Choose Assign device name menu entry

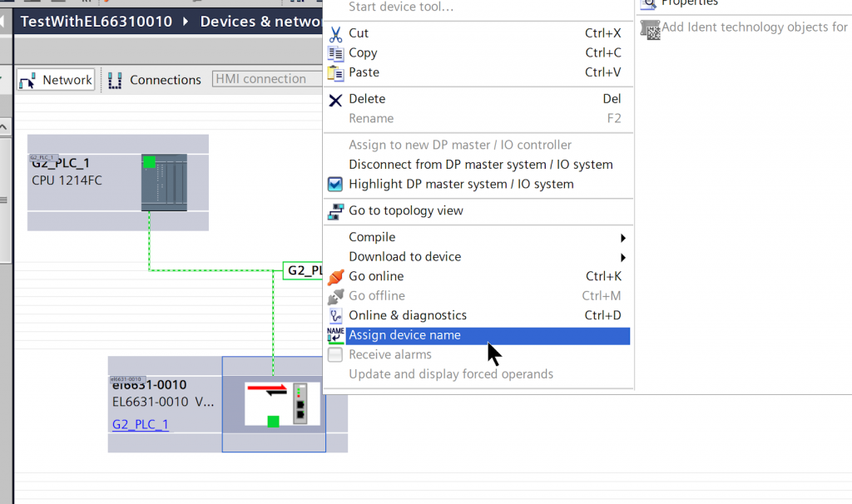click(404, 335)
